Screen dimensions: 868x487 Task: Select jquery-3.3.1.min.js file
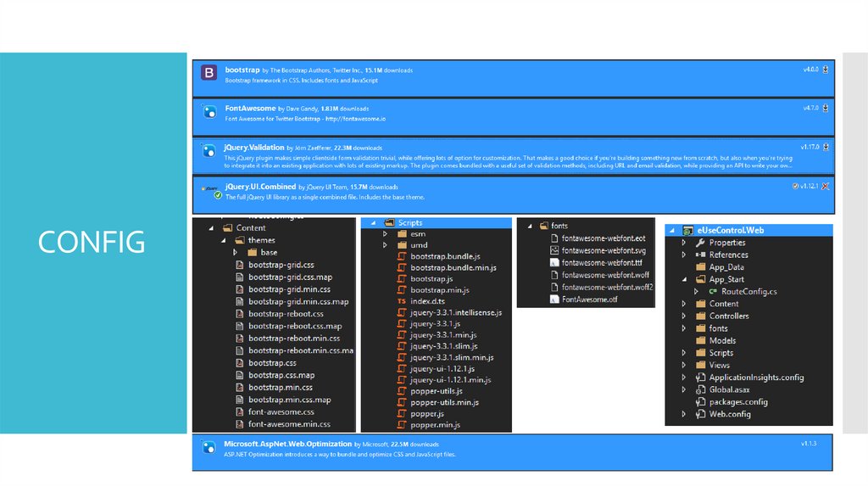(x=442, y=335)
